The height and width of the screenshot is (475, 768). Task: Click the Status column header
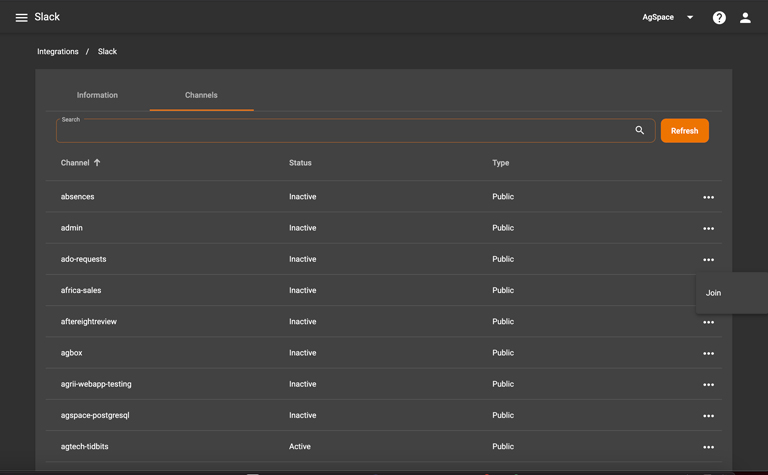click(x=300, y=163)
